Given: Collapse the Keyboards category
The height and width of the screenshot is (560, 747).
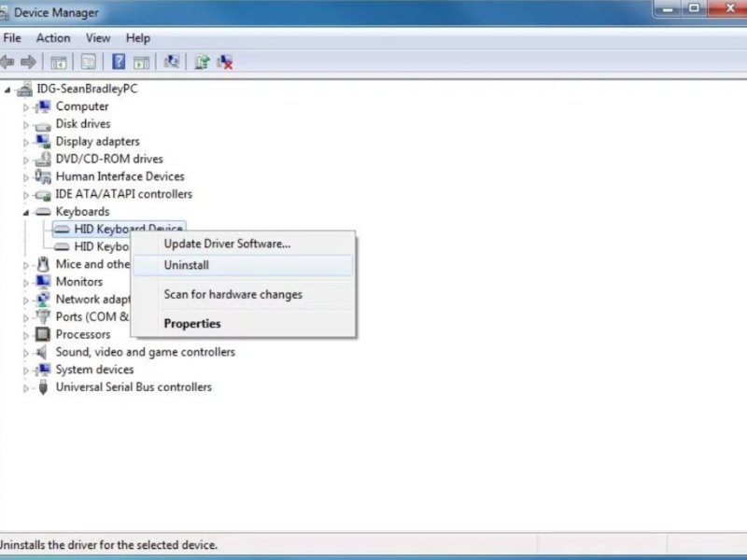Looking at the screenshot, I should (26, 212).
